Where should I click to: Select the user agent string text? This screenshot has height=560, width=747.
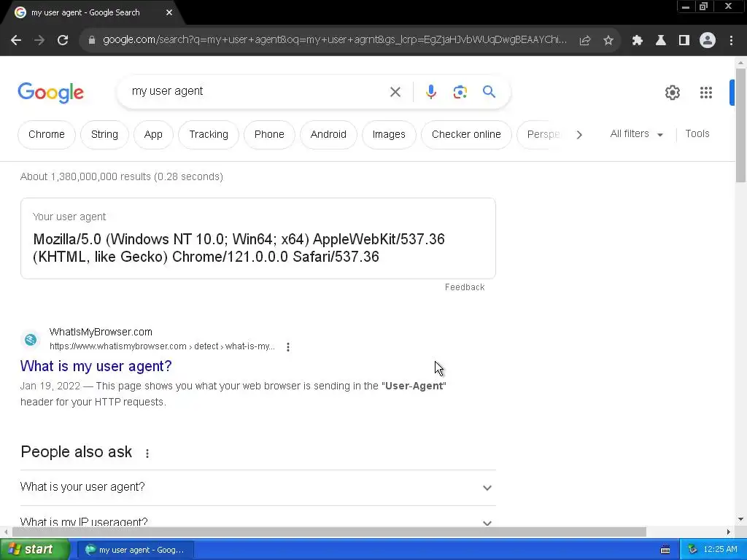tap(239, 248)
